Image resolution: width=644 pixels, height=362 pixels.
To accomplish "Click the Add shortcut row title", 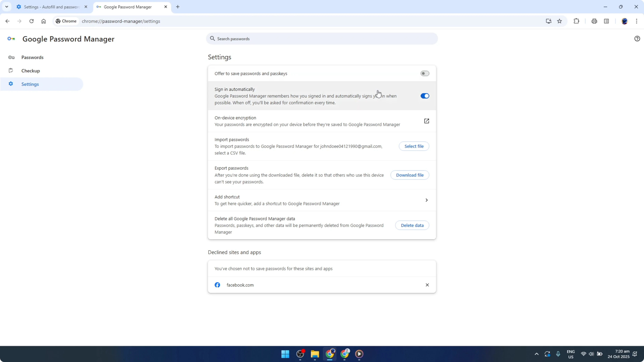I will pyautogui.click(x=227, y=197).
